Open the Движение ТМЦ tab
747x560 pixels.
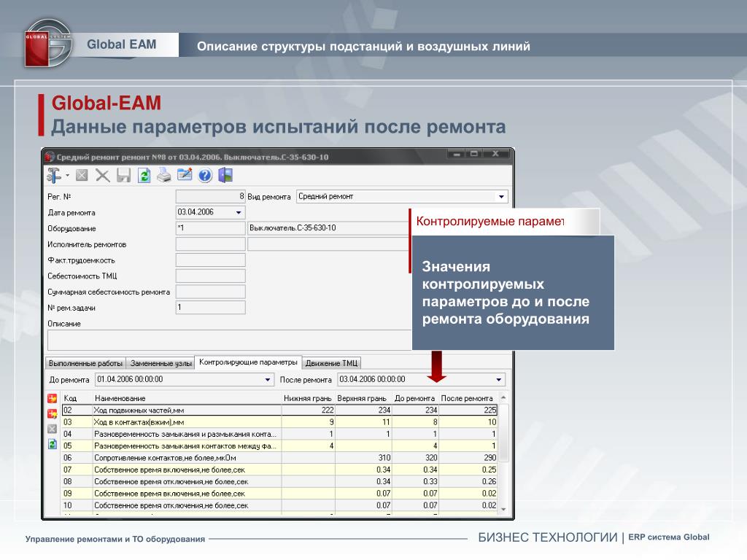tap(332, 363)
